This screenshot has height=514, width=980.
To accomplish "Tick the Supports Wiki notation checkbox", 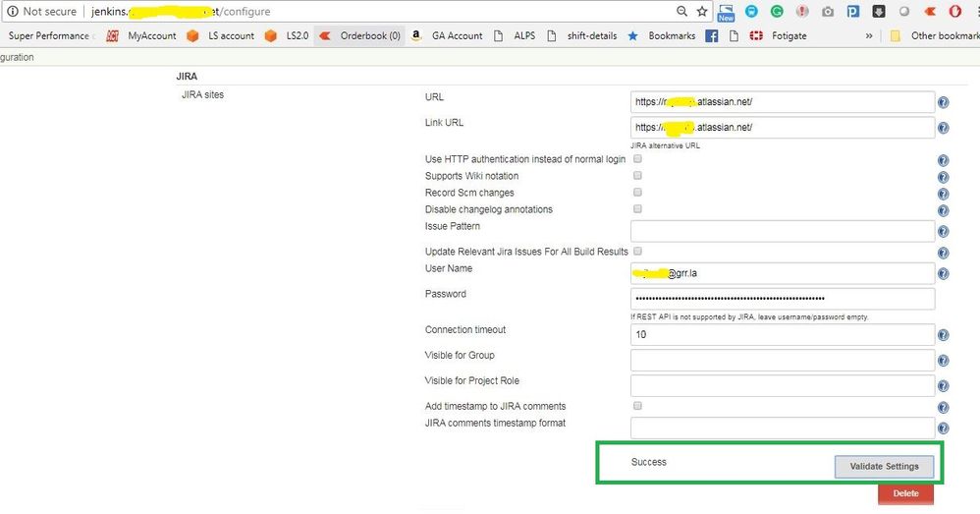I will point(637,176).
